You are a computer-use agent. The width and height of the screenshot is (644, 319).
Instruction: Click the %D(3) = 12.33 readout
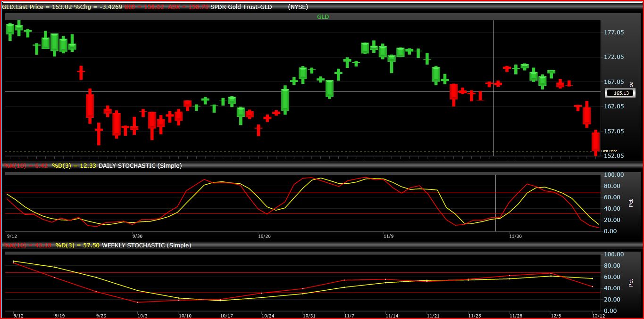click(74, 166)
